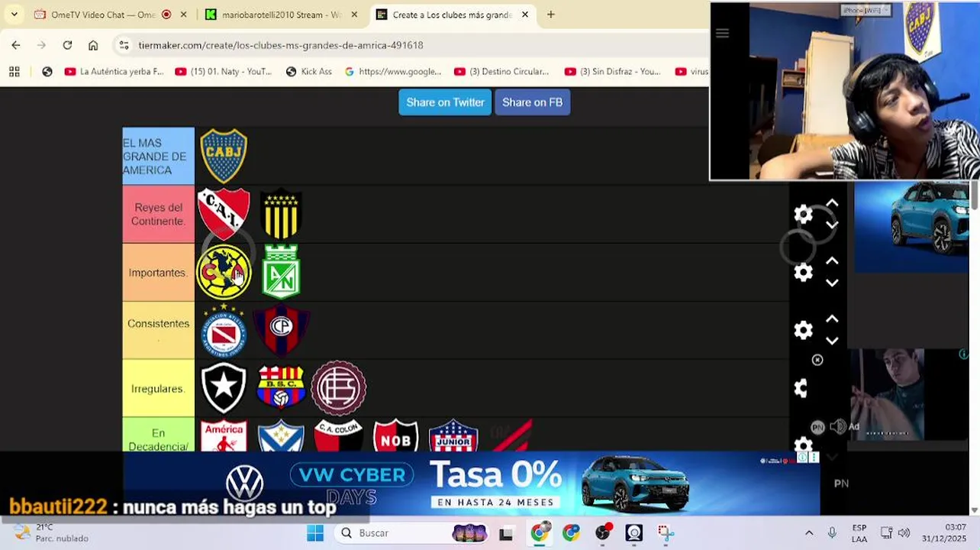
Task: Click the blue and white Vélez crest
Action: pyautogui.click(x=281, y=435)
